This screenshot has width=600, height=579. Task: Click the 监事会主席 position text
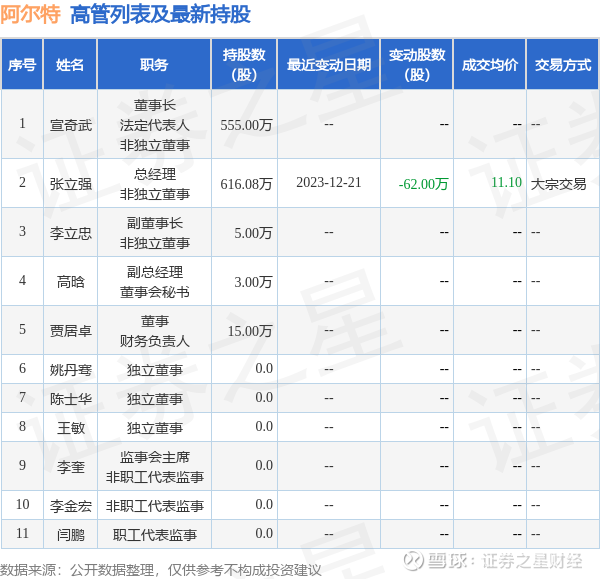[155, 457]
